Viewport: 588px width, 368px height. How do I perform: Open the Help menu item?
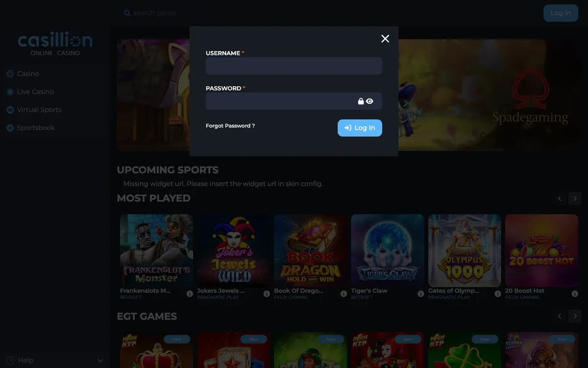pyautogui.click(x=55, y=361)
